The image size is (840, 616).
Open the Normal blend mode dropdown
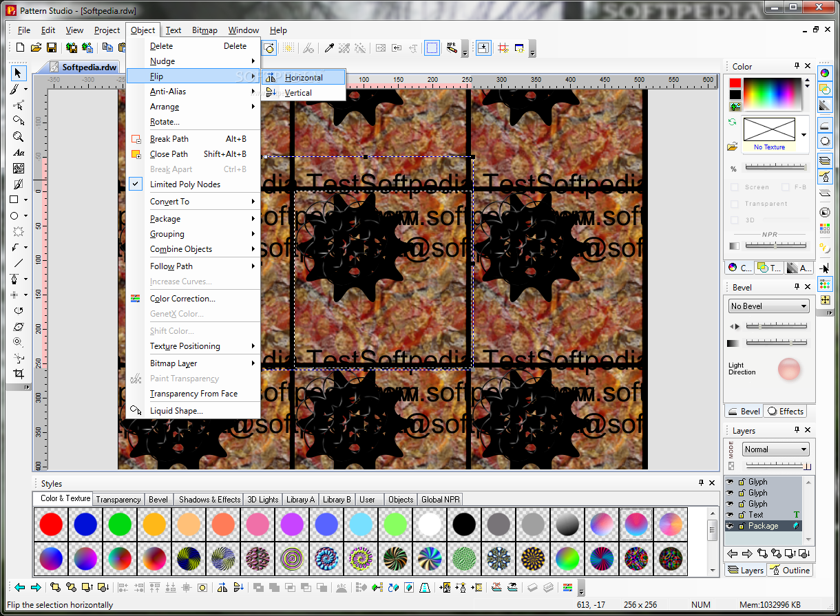pos(776,449)
